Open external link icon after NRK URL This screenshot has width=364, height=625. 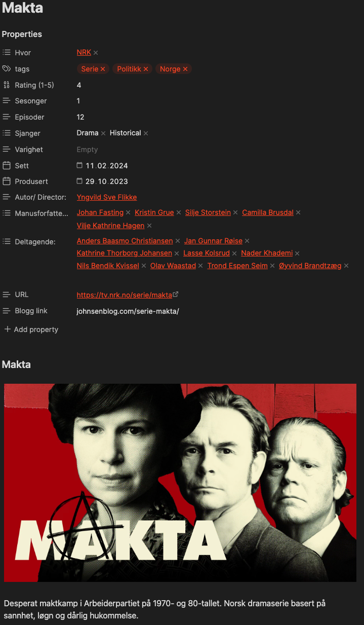point(176,294)
